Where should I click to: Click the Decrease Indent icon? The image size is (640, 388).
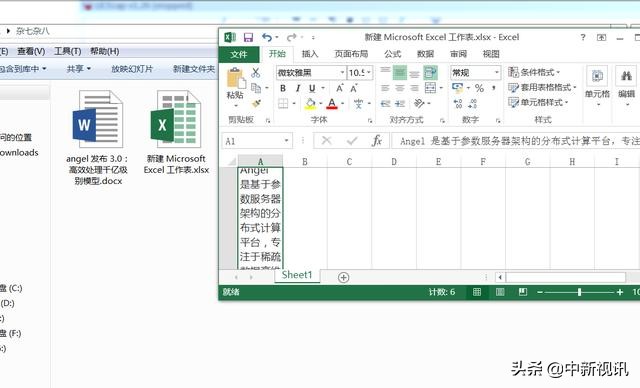coord(386,104)
